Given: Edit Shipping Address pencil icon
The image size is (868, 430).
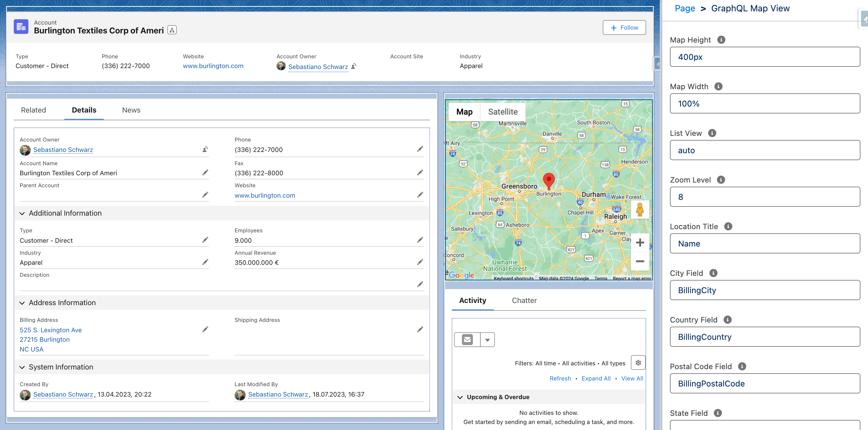Looking at the screenshot, I should click(x=420, y=329).
